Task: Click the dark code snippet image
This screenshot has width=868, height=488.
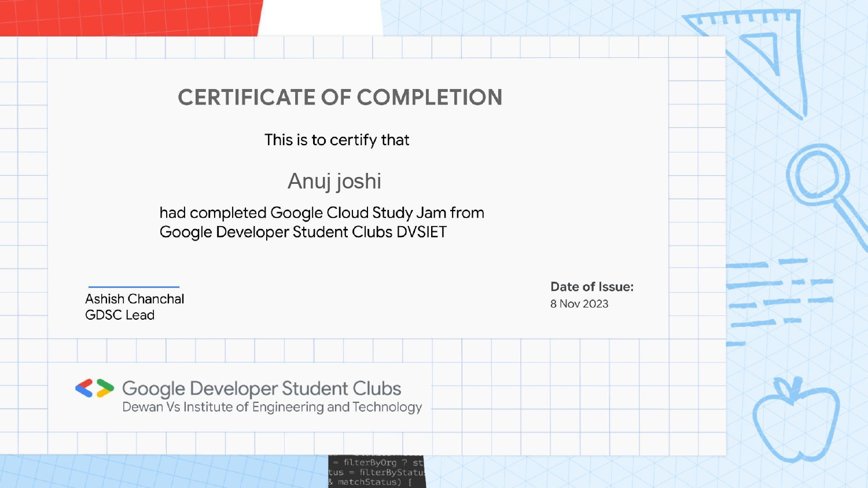Action: click(377, 471)
